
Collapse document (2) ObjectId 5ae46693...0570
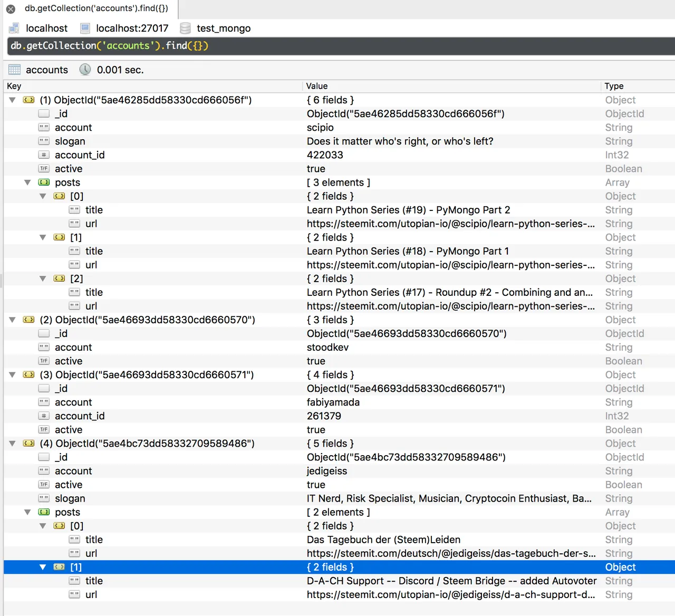(x=12, y=320)
